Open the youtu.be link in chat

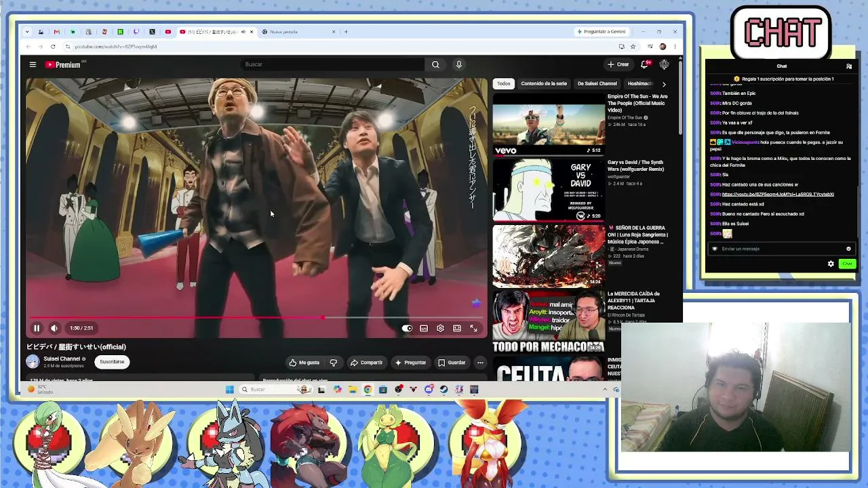[778, 195]
